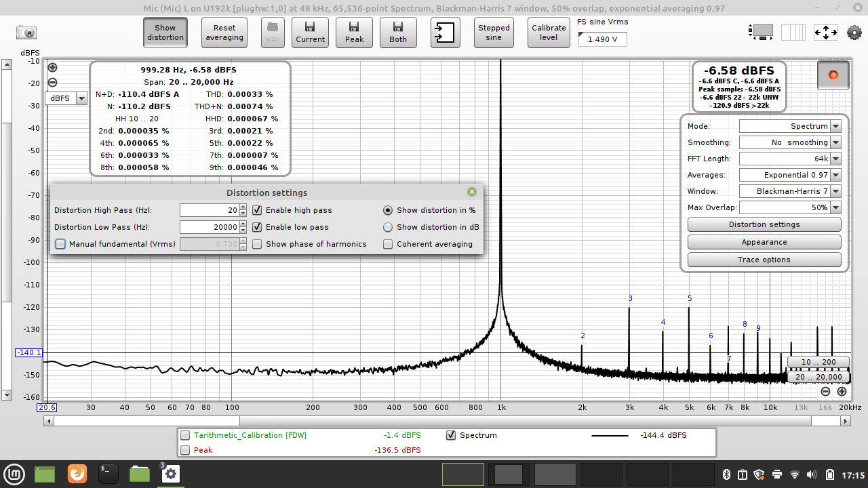The height and width of the screenshot is (488, 868).
Task: Click Distortion settings button
Action: point(764,224)
